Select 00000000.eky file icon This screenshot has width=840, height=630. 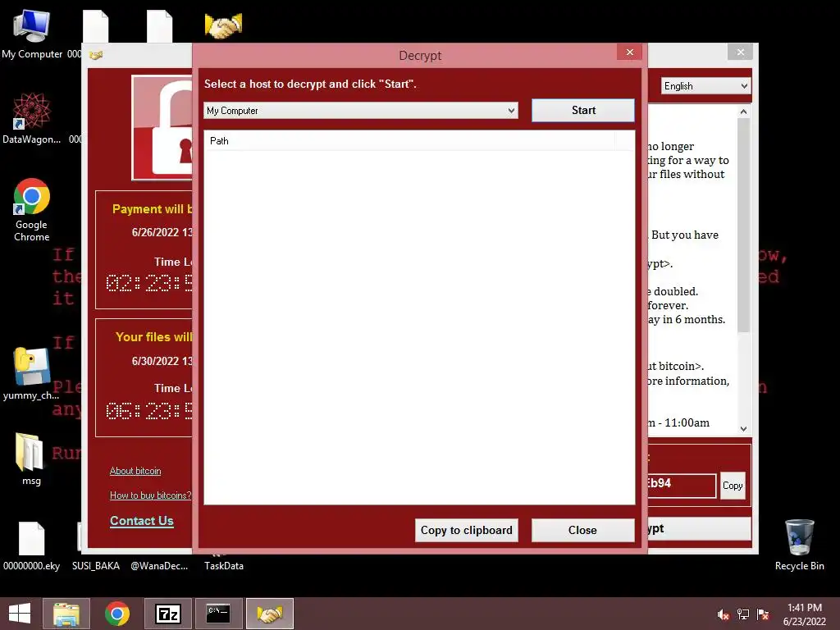(x=32, y=546)
